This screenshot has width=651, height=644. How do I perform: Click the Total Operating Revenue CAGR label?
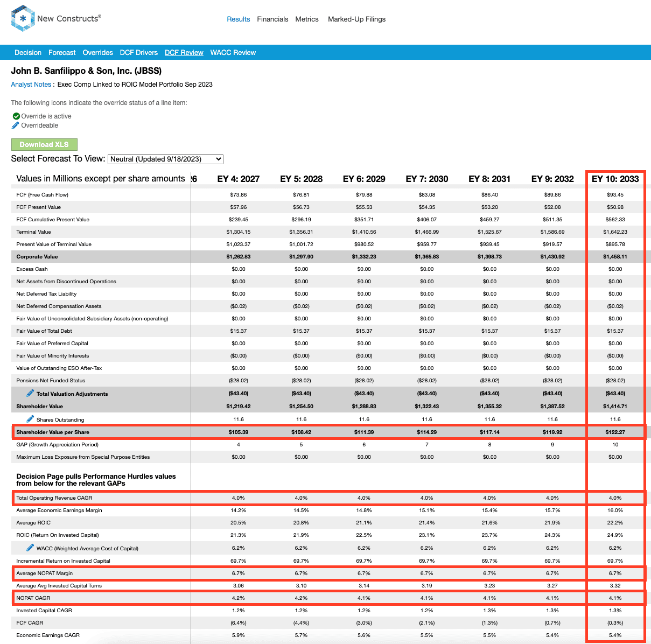tap(54, 498)
